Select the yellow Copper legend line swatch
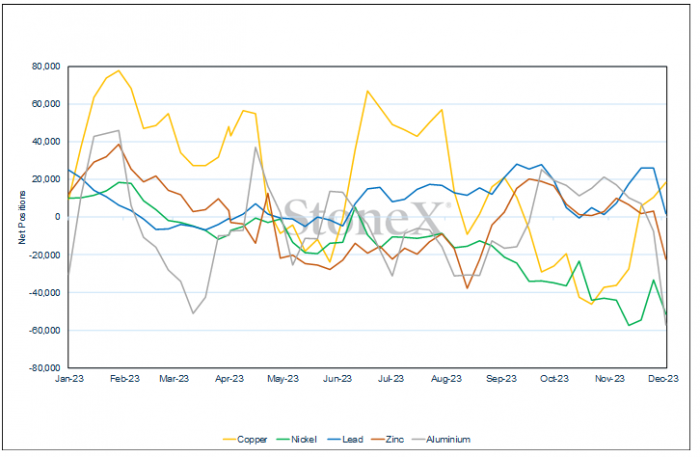Image resolution: width=700 pixels, height=457 pixels. [x=229, y=440]
